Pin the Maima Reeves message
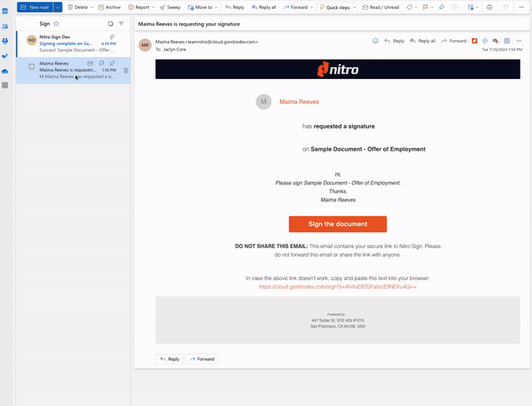The height and width of the screenshot is (406, 532). (x=113, y=63)
